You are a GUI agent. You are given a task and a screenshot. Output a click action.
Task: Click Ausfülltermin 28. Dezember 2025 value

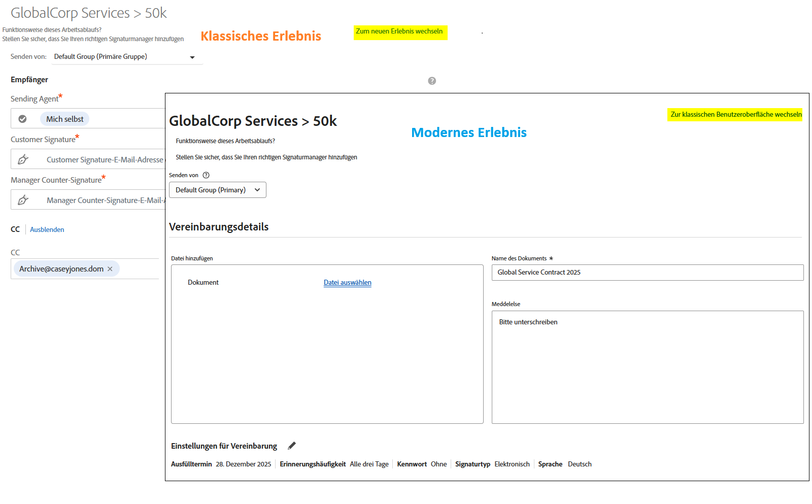coord(244,464)
